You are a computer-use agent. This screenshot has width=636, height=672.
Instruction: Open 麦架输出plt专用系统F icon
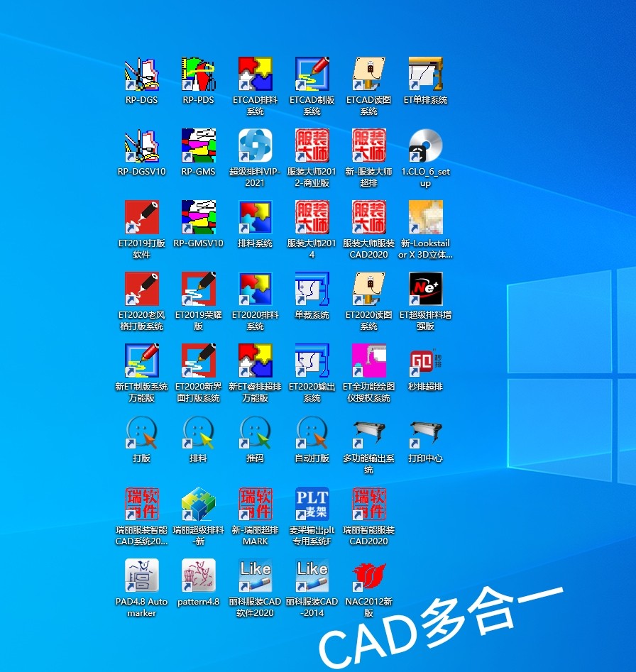(312, 503)
